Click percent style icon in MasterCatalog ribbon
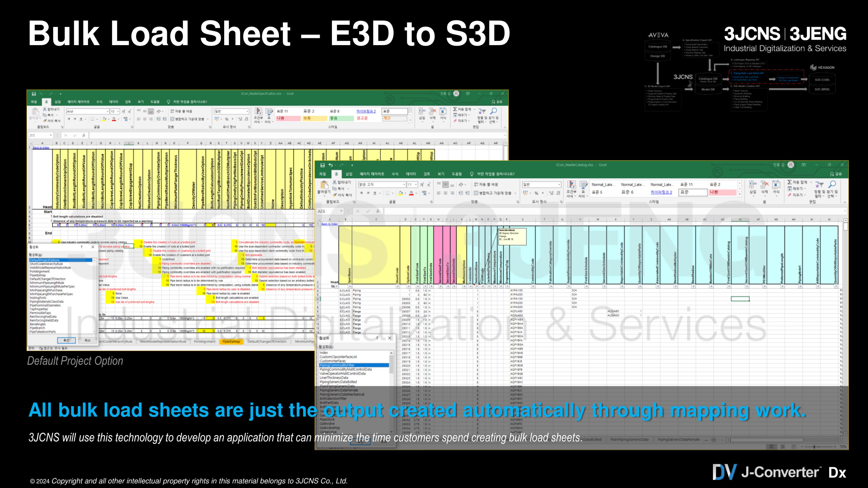 [536, 193]
